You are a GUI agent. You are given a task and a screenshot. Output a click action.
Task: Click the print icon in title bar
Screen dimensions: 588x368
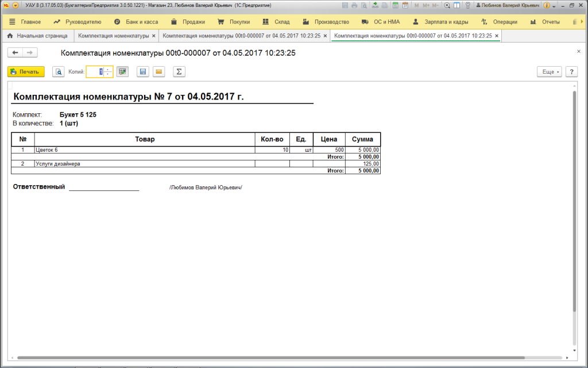pos(354,6)
